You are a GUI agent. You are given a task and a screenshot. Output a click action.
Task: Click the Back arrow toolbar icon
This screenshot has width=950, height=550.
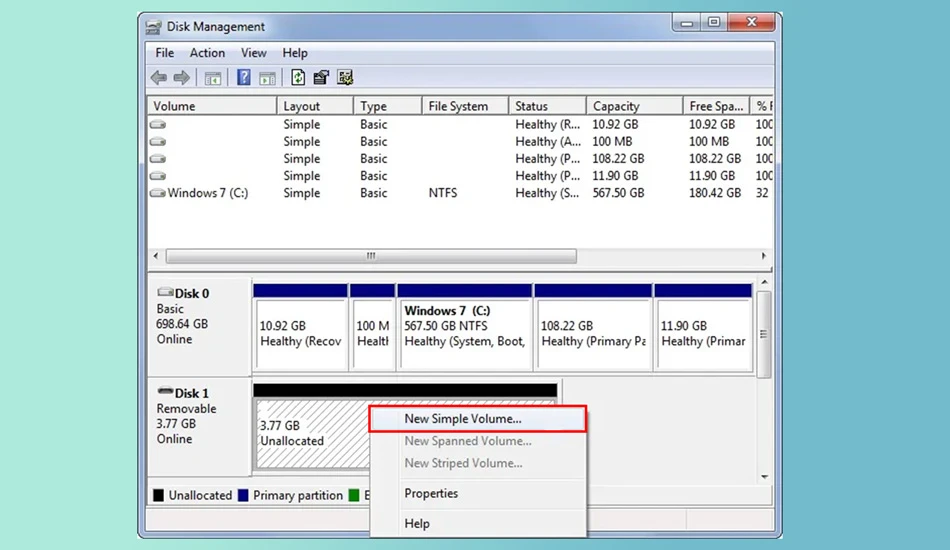(x=159, y=78)
